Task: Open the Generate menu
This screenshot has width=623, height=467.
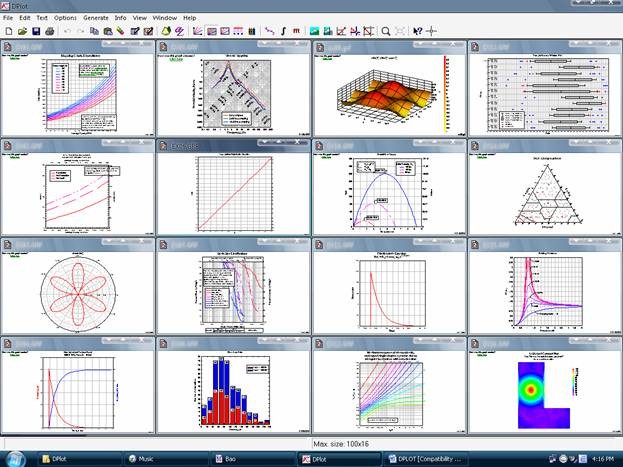Action: click(x=96, y=18)
